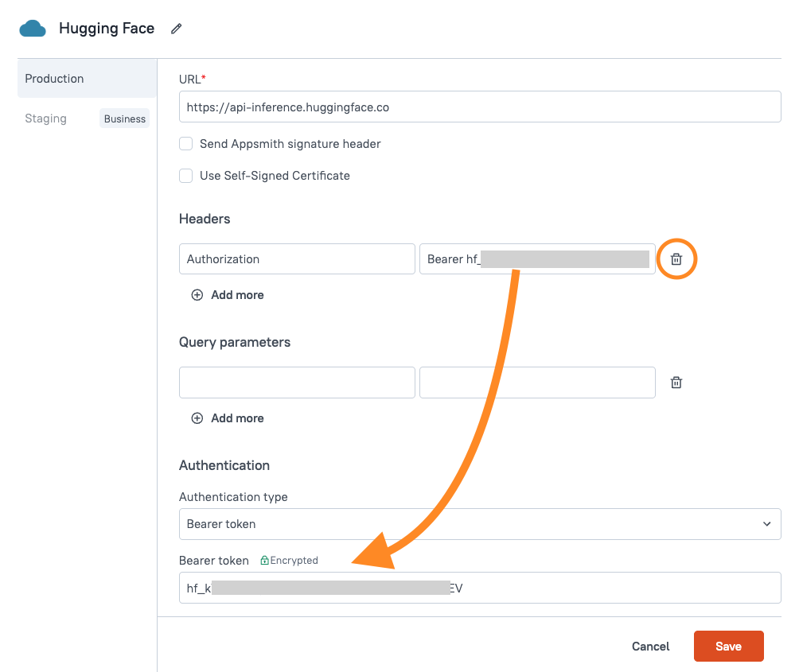
Task: Select the Production environment tab
Action: [87, 79]
